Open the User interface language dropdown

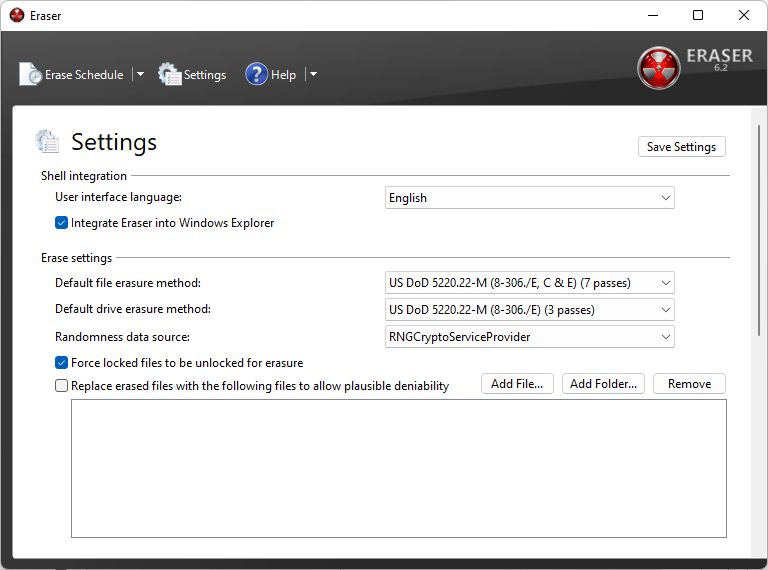(x=529, y=198)
